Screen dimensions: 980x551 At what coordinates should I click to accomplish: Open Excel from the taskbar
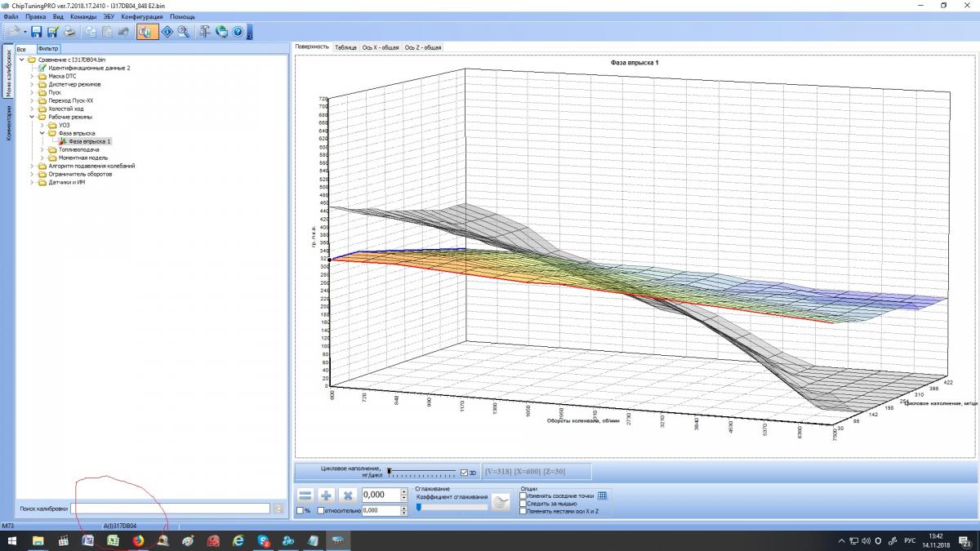(x=113, y=540)
